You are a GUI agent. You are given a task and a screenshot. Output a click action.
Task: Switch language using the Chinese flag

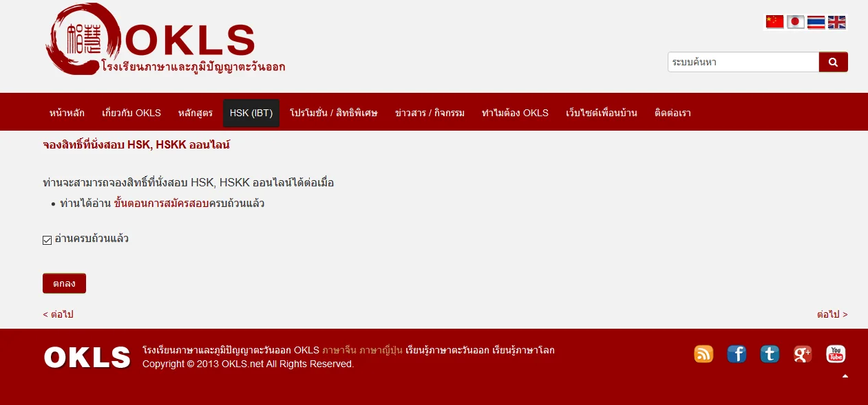pyautogui.click(x=774, y=22)
